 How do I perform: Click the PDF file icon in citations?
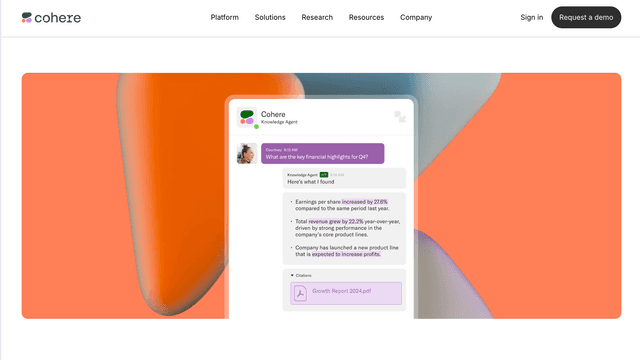click(x=300, y=293)
